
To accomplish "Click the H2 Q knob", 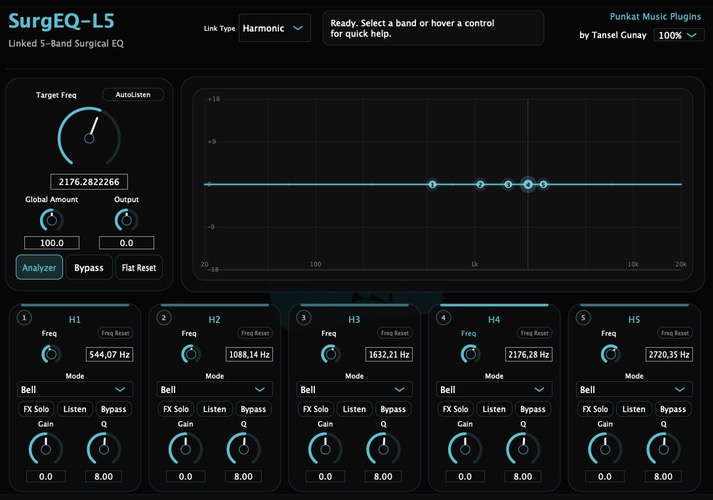I will [243, 449].
